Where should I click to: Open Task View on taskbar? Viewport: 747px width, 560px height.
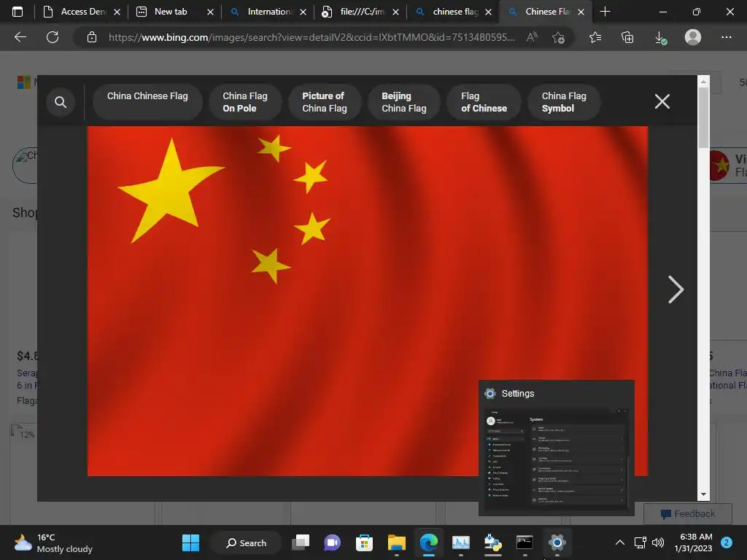pyautogui.click(x=301, y=542)
